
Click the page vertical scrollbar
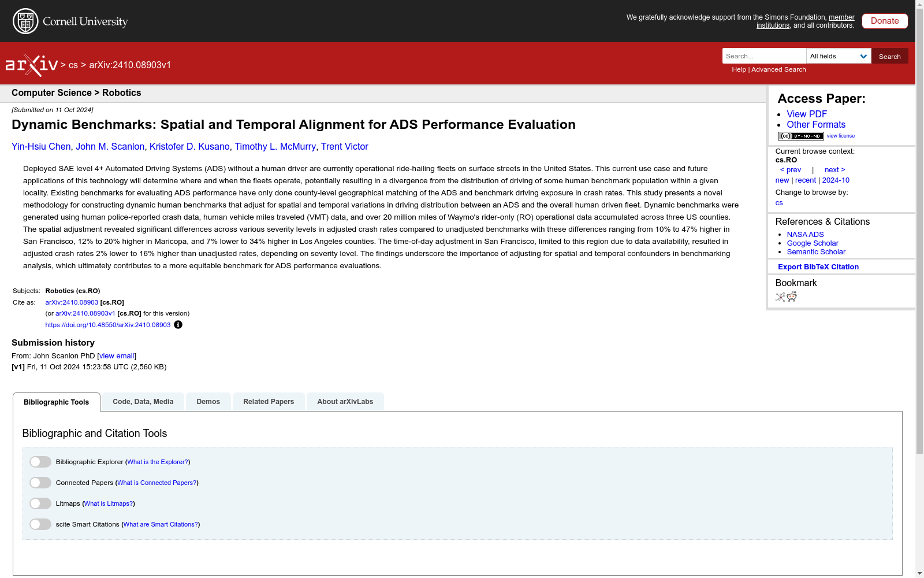(919, 231)
